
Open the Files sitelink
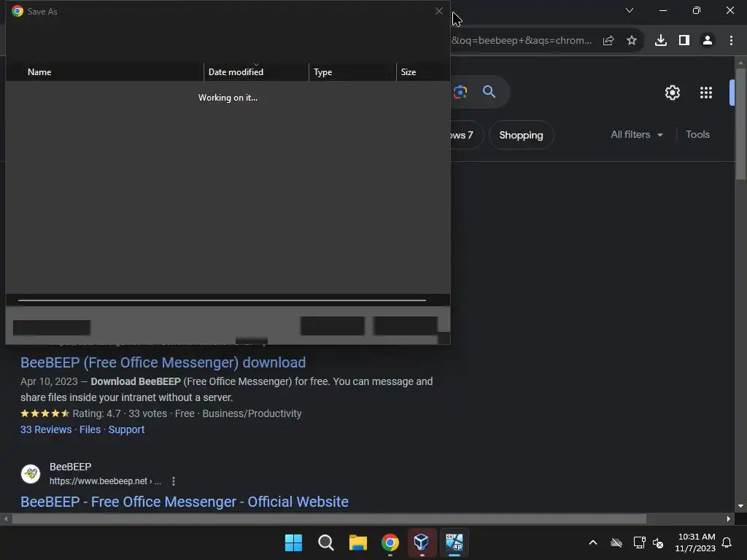pyautogui.click(x=90, y=429)
